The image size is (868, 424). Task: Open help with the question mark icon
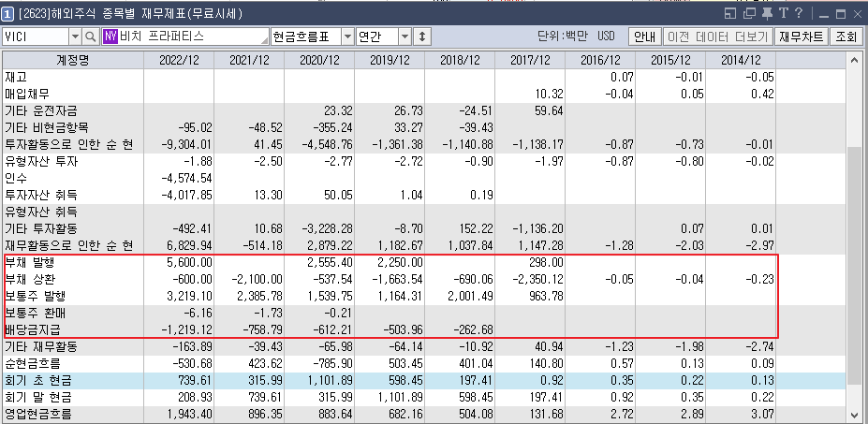[799, 13]
